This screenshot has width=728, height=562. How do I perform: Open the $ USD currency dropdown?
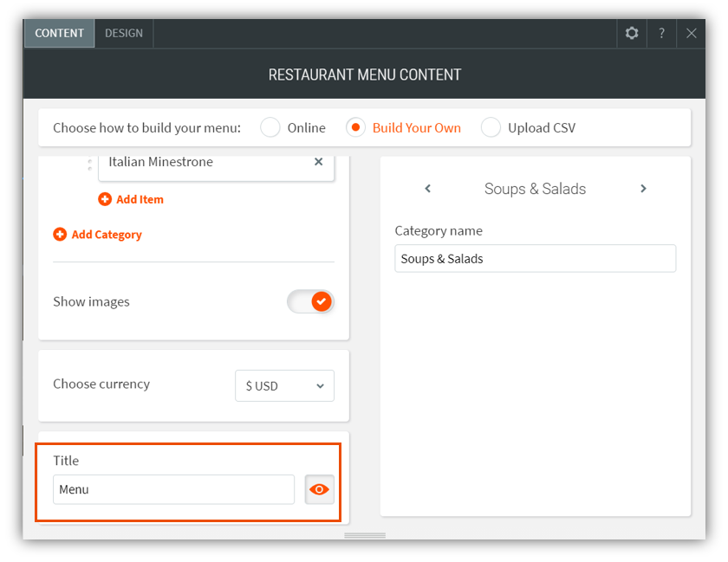click(x=284, y=385)
